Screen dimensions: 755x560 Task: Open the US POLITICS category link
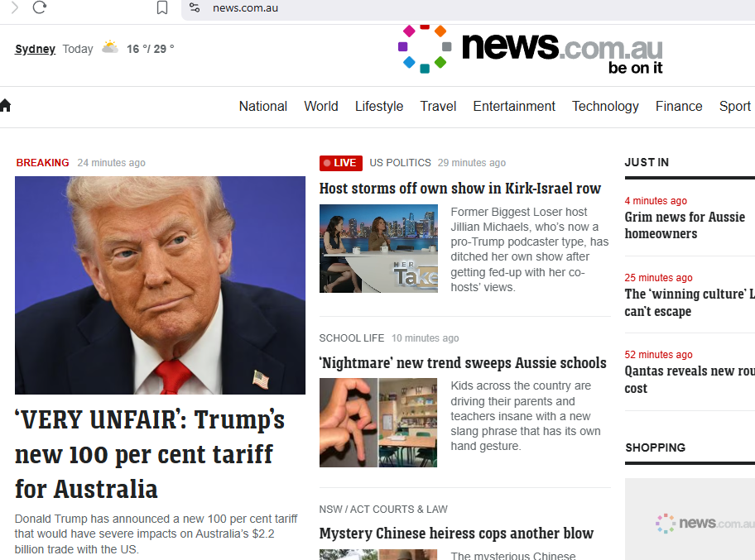pyautogui.click(x=400, y=163)
